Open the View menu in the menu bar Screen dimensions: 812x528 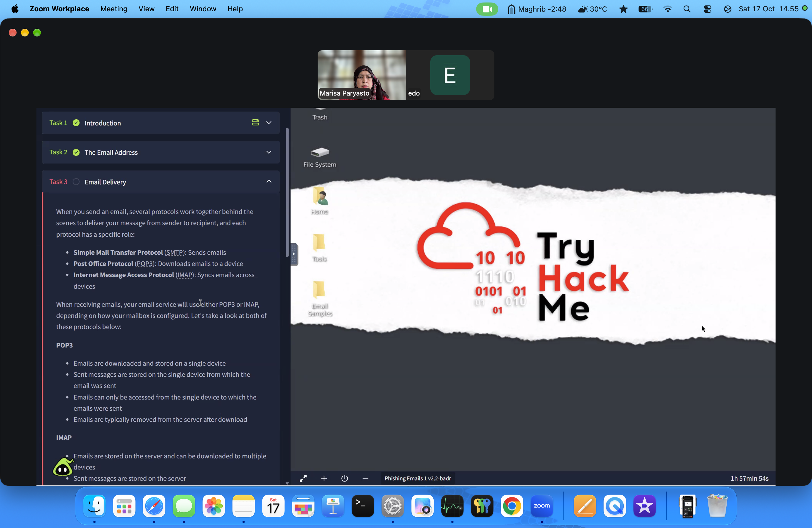pos(146,9)
